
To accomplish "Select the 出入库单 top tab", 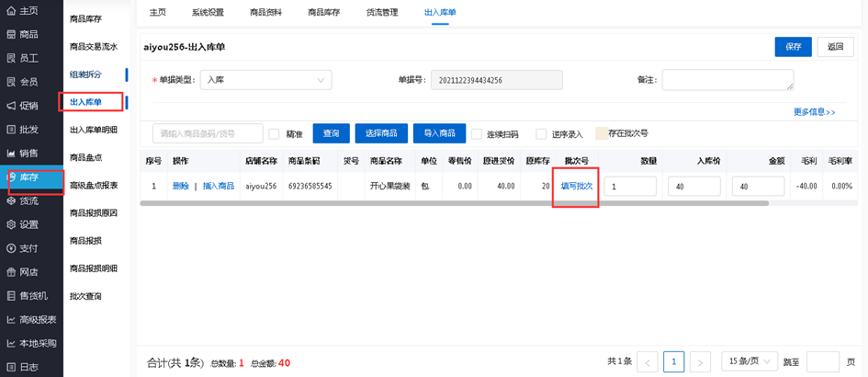I will click(x=440, y=13).
